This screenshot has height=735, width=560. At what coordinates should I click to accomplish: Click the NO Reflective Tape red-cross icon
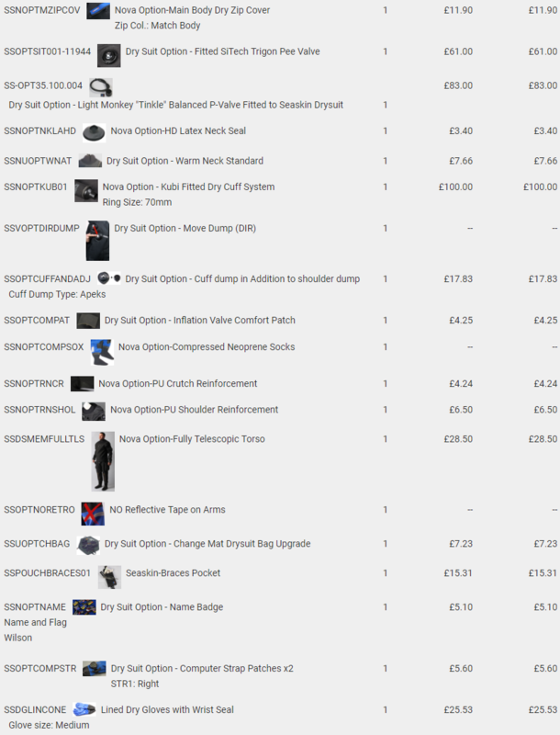point(93,514)
